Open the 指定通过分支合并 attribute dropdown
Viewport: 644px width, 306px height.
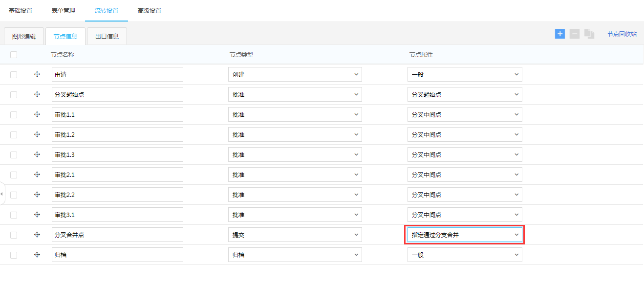tap(464, 235)
